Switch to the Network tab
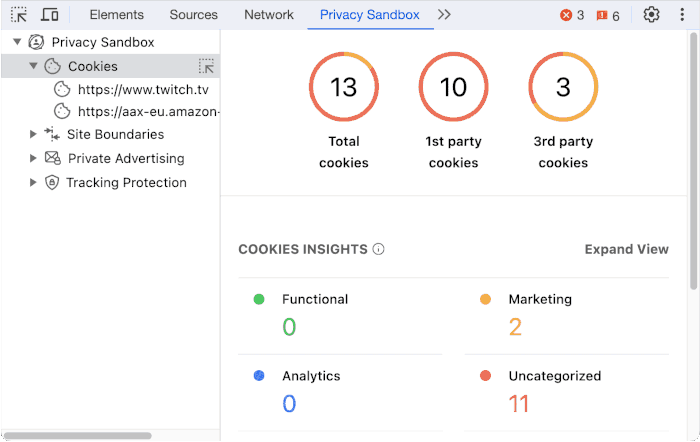 pyautogui.click(x=269, y=15)
